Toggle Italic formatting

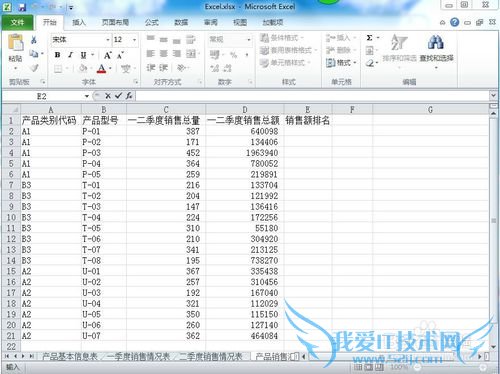tap(70, 55)
